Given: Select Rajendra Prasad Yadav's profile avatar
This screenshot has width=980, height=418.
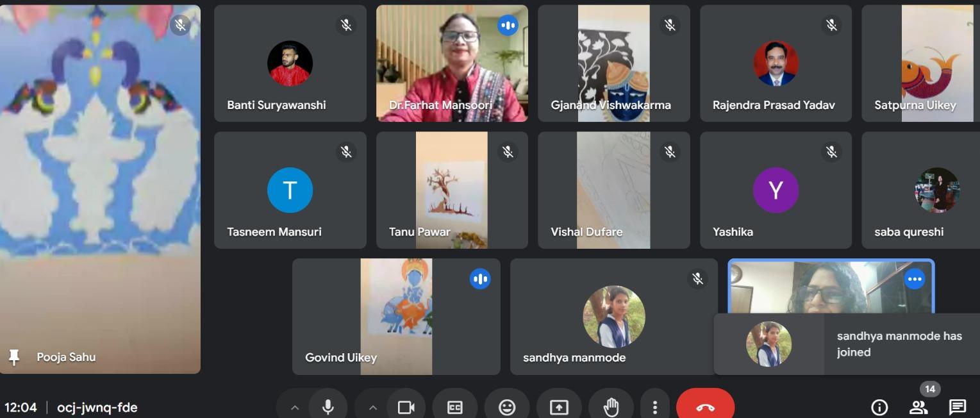Looking at the screenshot, I should (x=776, y=63).
